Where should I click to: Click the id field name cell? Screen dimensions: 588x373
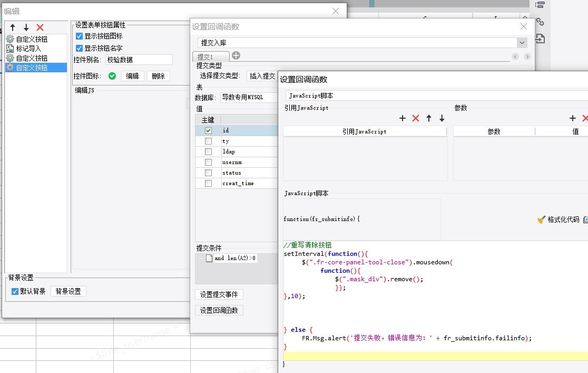[x=249, y=130]
